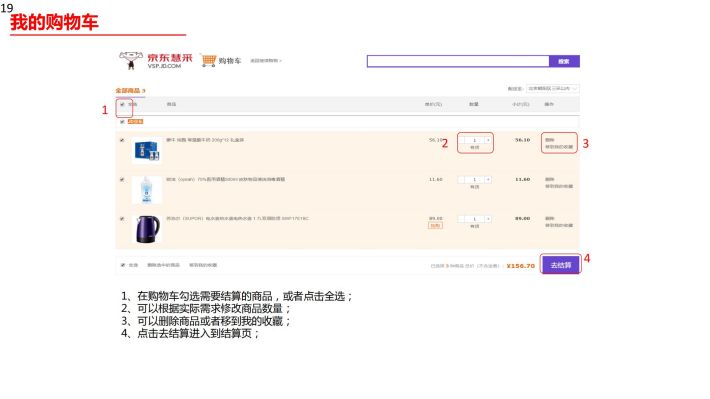Decrease quantity for the 89.00 kettle item
The width and height of the screenshot is (710, 399).
coord(461,219)
